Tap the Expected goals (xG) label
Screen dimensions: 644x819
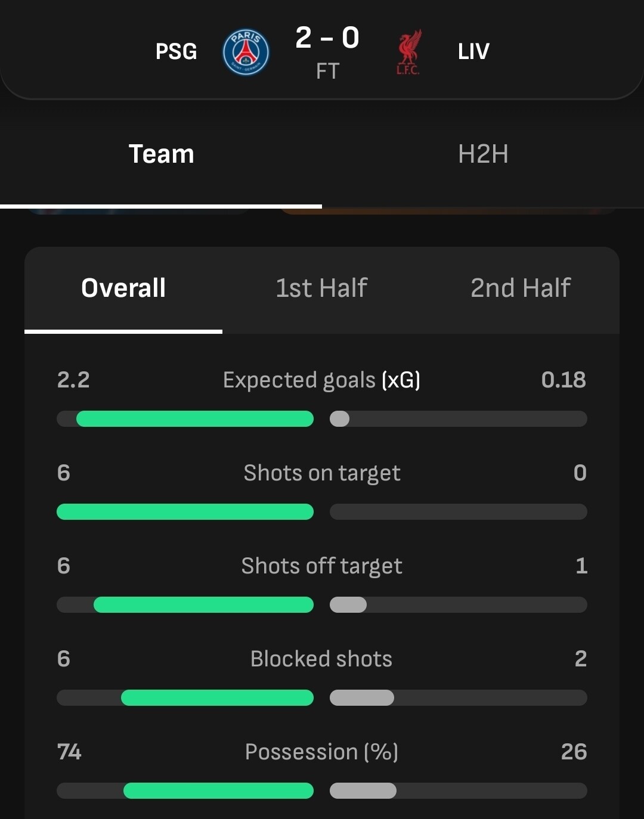pyautogui.click(x=321, y=380)
